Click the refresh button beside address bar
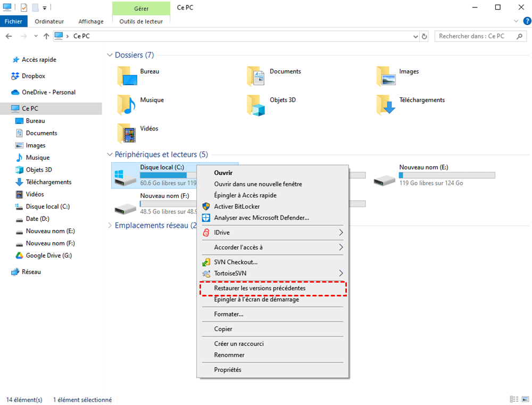 424,36
